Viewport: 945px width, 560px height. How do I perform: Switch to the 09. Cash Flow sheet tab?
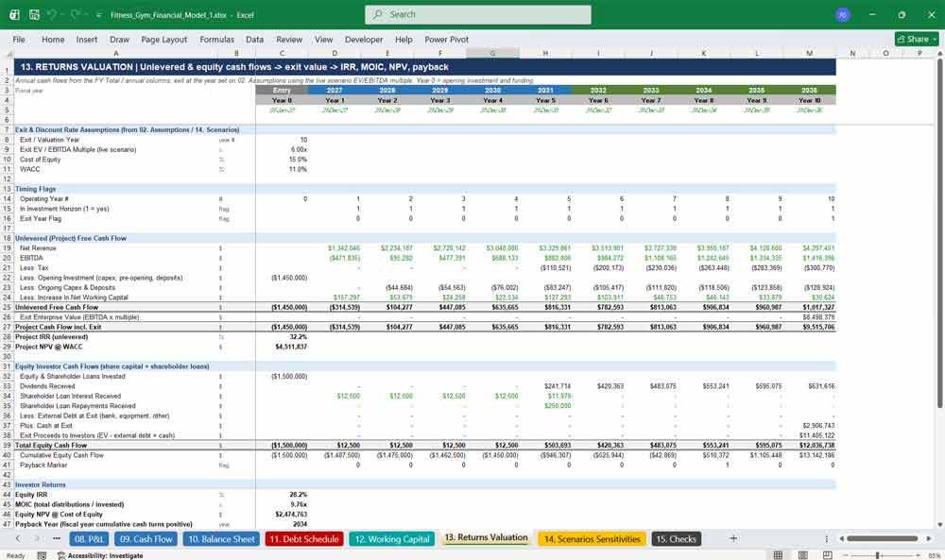(x=146, y=539)
